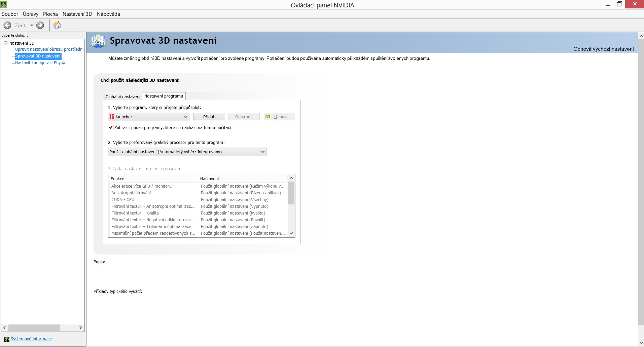Click the Nastavení column header
This screenshot has width=644, height=347.
[x=243, y=179]
